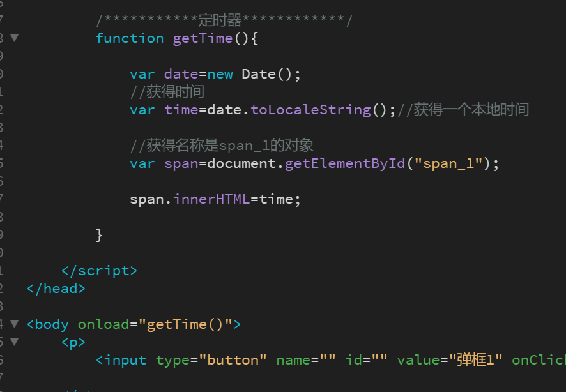Click the 定时器 comment line

tap(224, 20)
